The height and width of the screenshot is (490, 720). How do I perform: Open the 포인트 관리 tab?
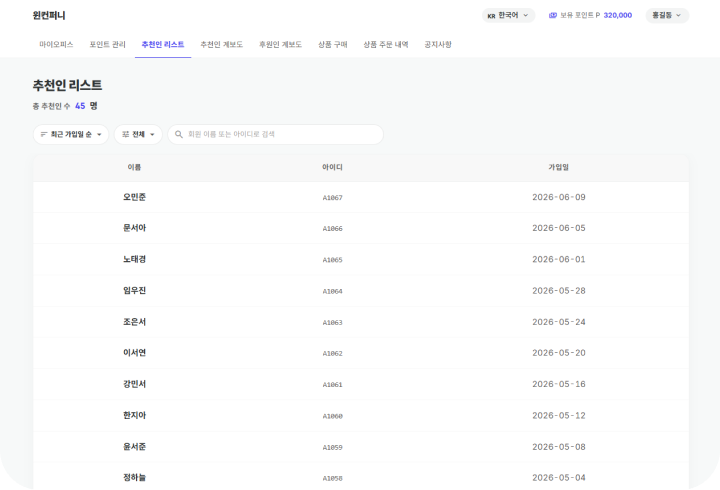(x=107, y=45)
